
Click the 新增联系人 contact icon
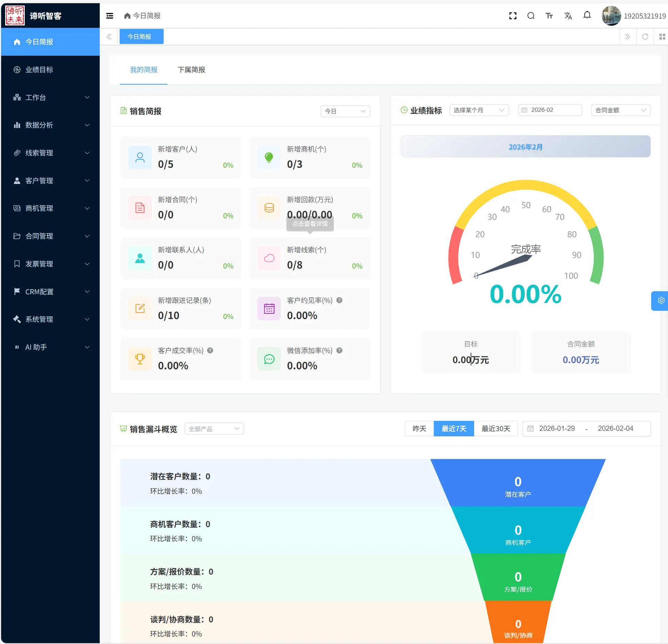coord(140,258)
